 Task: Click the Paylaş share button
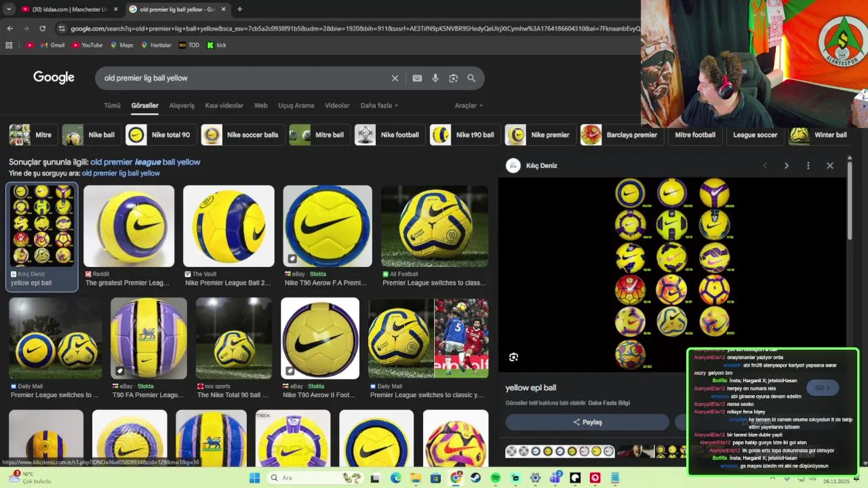pyautogui.click(x=587, y=422)
